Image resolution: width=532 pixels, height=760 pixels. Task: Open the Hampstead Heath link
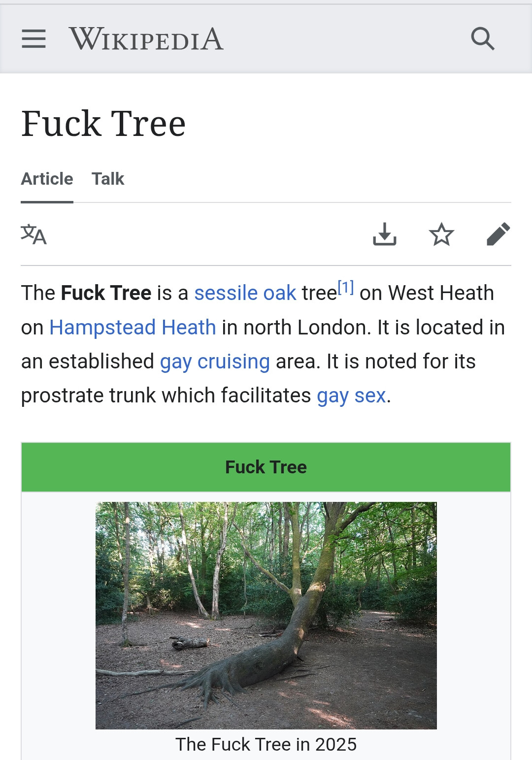pos(133,328)
